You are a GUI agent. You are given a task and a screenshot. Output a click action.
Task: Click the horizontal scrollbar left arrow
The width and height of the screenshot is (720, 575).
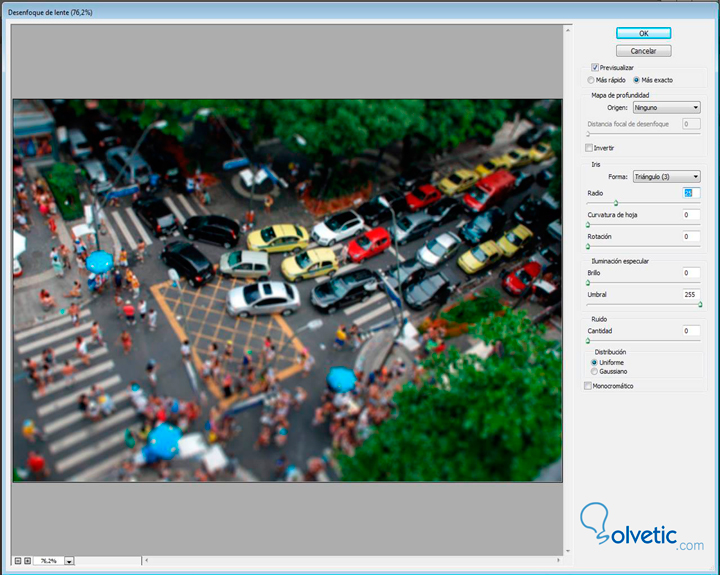[x=146, y=560]
